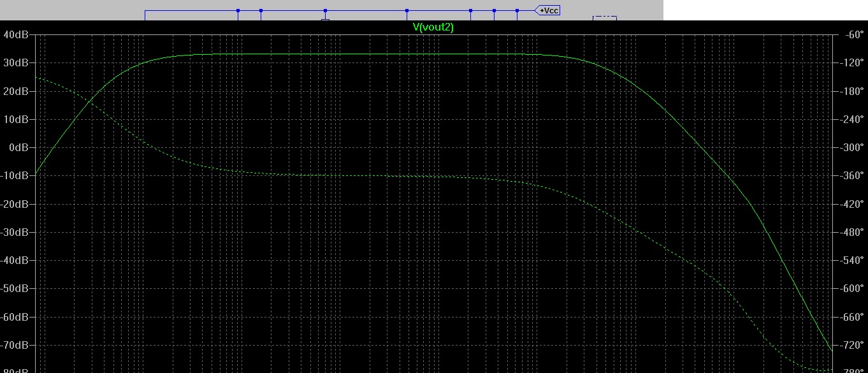Click the -10dB magnitude axis label
The height and width of the screenshot is (373, 868).
click(15, 175)
